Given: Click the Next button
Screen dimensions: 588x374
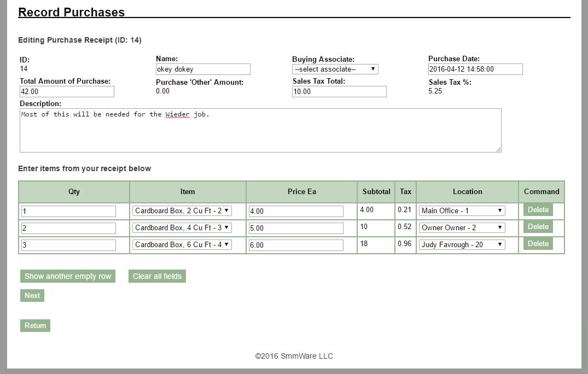Looking at the screenshot, I should pyautogui.click(x=32, y=295).
